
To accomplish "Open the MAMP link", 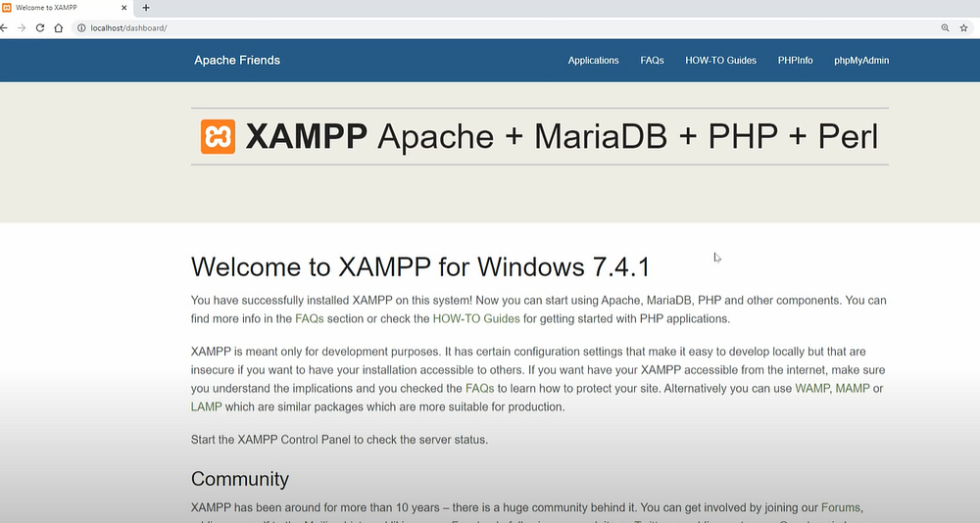I will 853,389.
